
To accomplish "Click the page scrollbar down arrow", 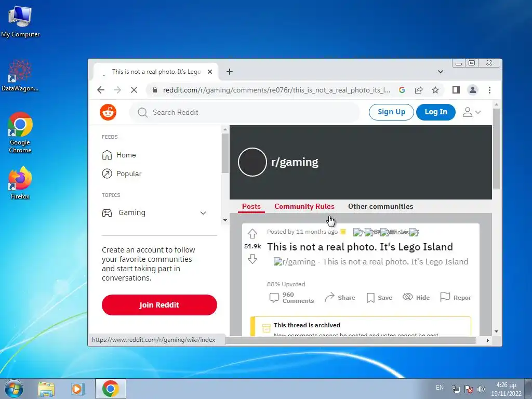I will pyautogui.click(x=496, y=331).
